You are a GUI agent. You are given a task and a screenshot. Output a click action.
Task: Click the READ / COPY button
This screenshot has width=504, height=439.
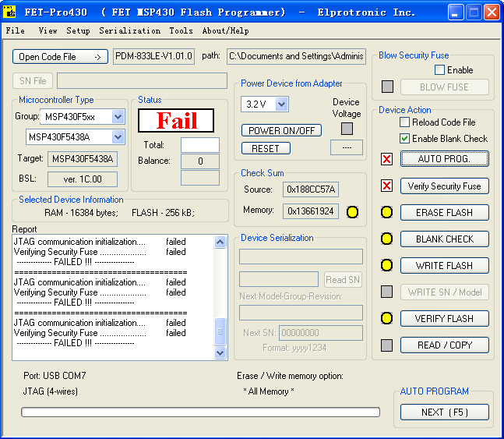[x=445, y=345]
